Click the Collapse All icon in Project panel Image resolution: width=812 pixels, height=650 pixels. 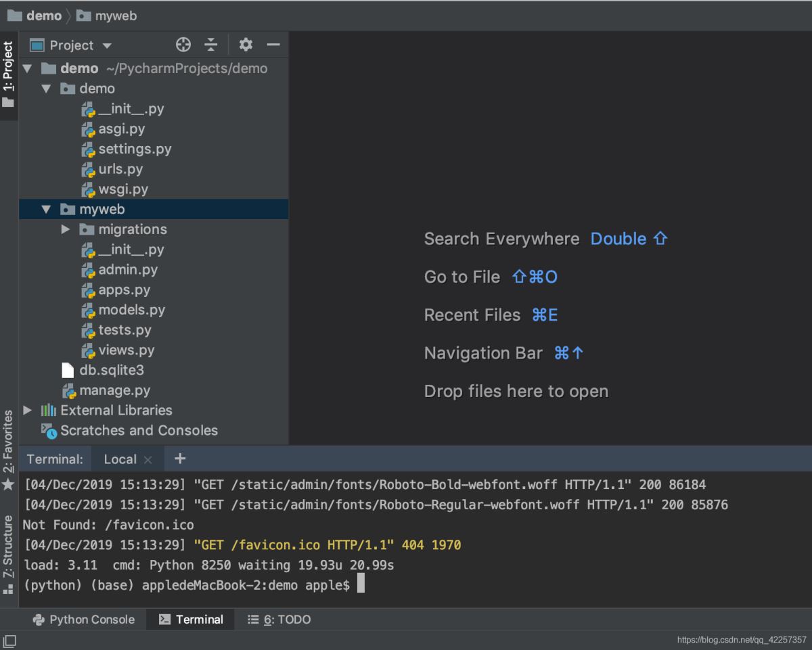(x=211, y=45)
